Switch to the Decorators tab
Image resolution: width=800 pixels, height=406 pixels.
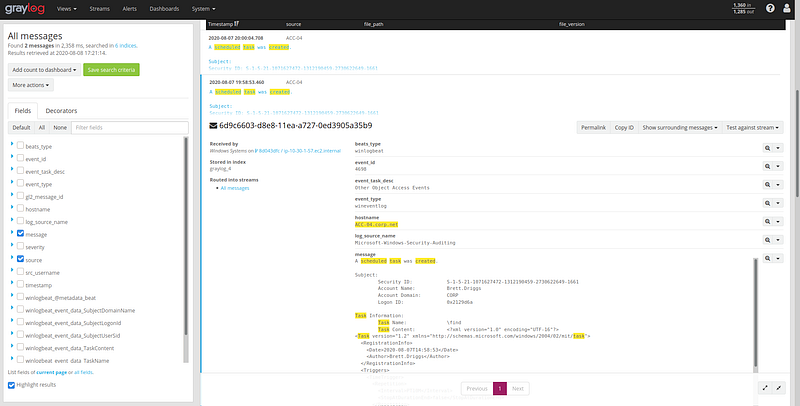click(x=61, y=111)
